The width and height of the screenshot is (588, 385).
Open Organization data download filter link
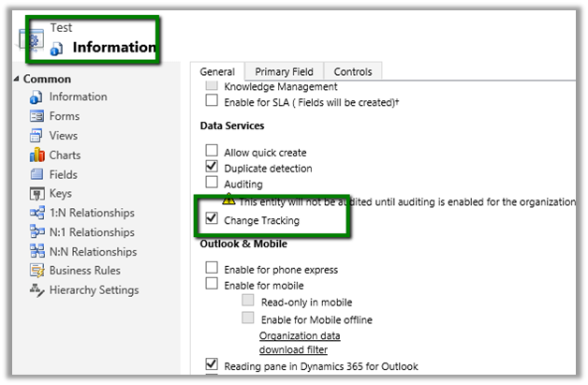click(x=299, y=343)
